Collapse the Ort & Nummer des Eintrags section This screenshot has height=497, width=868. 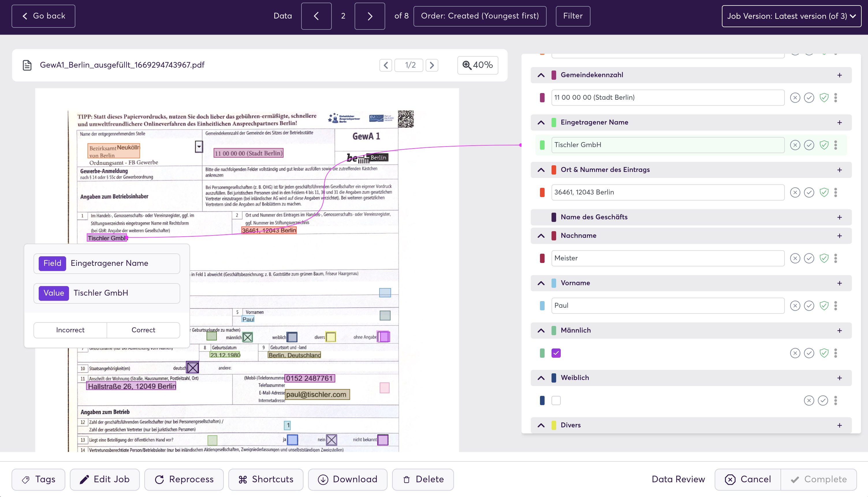tap(541, 170)
